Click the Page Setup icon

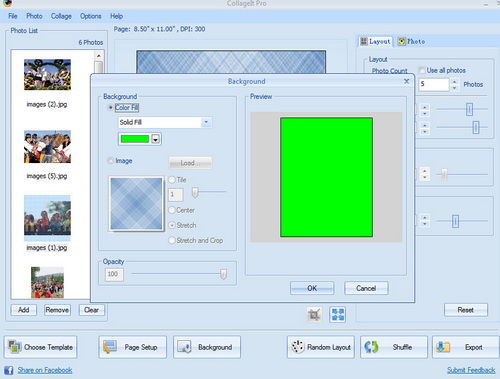click(x=110, y=347)
